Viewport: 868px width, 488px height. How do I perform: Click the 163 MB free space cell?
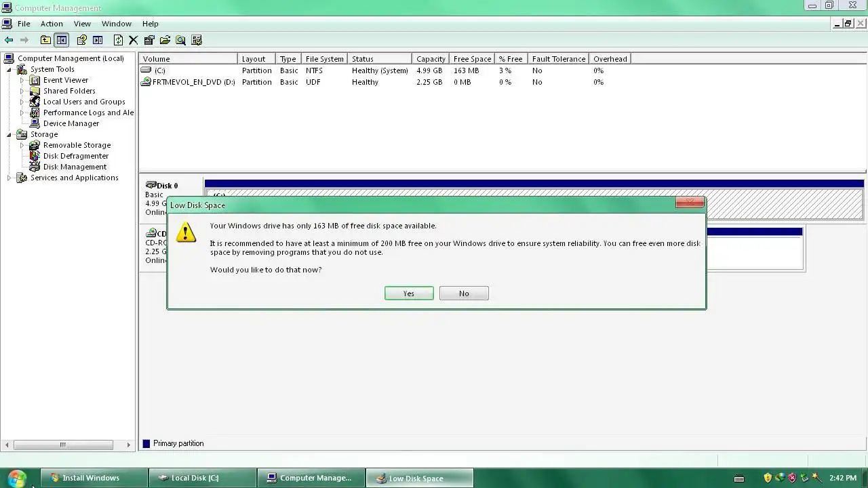(466, 70)
